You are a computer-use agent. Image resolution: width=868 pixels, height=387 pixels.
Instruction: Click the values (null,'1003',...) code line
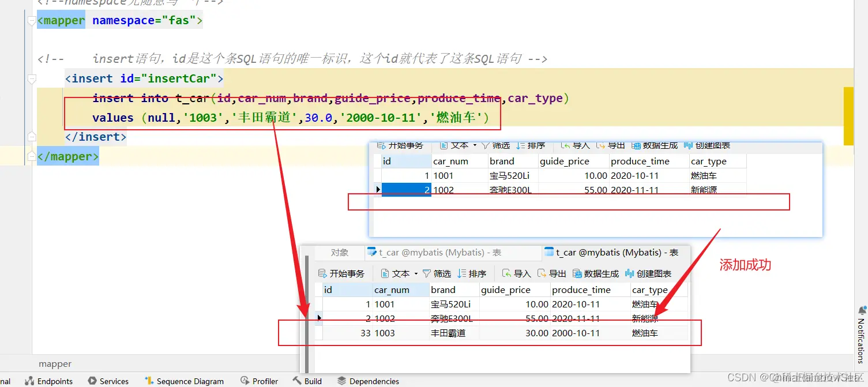[x=291, y=118]
